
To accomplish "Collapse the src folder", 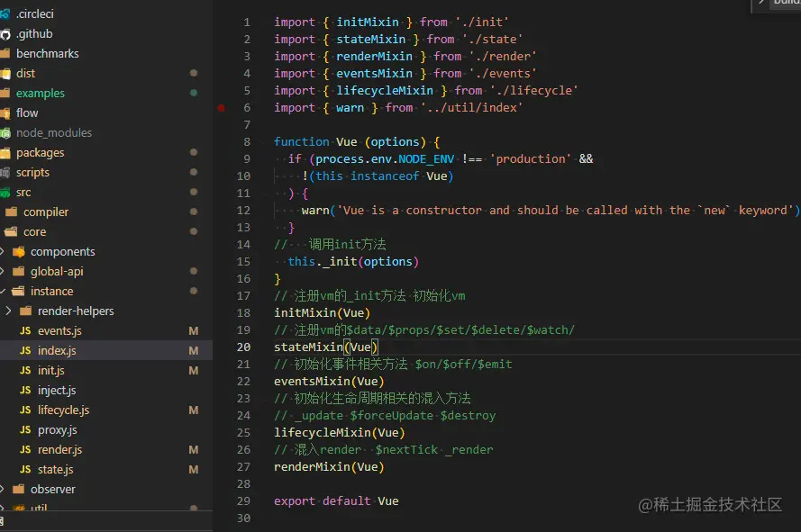I will point(23,193).
